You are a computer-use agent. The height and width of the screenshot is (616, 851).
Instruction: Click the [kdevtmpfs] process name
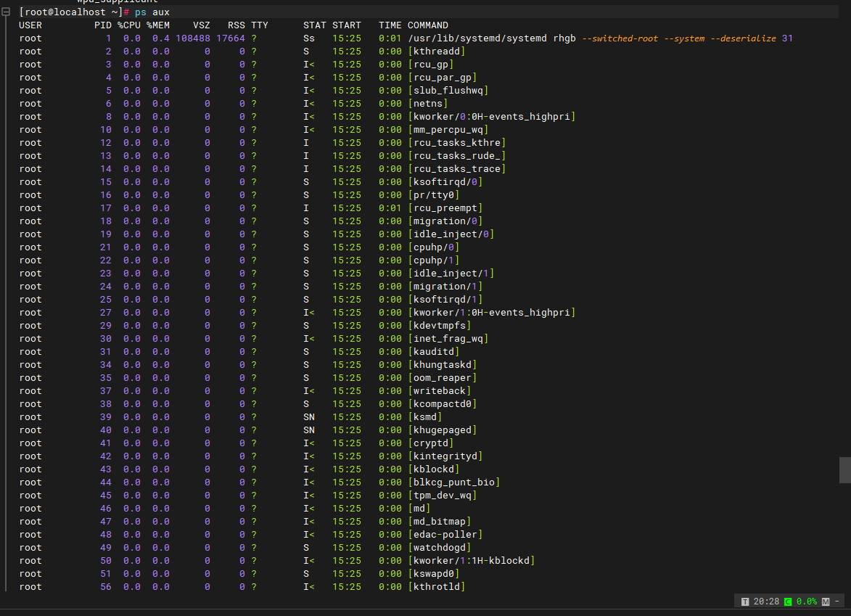coord(440,326)
